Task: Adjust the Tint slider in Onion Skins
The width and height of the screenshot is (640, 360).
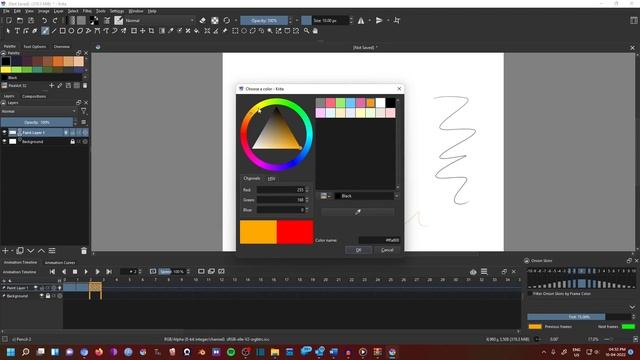Action: [579, 317]
